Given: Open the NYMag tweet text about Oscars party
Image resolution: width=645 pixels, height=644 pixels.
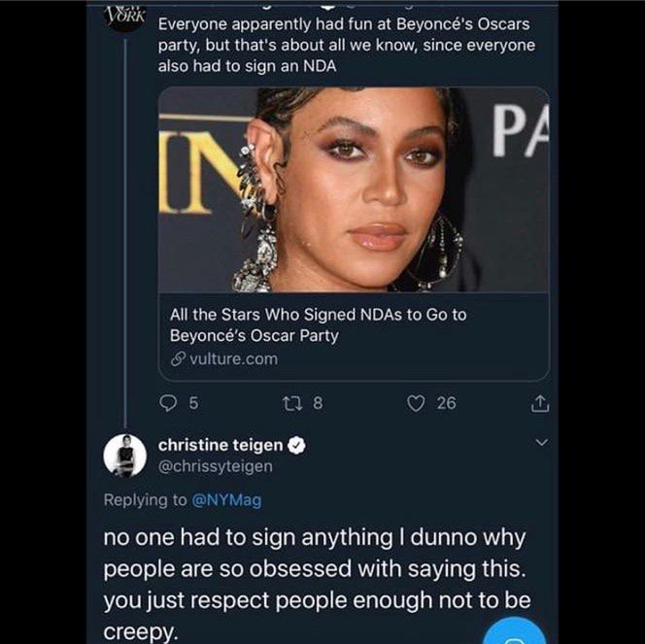Looking at the screenshot, I should [x=346, y=46].
